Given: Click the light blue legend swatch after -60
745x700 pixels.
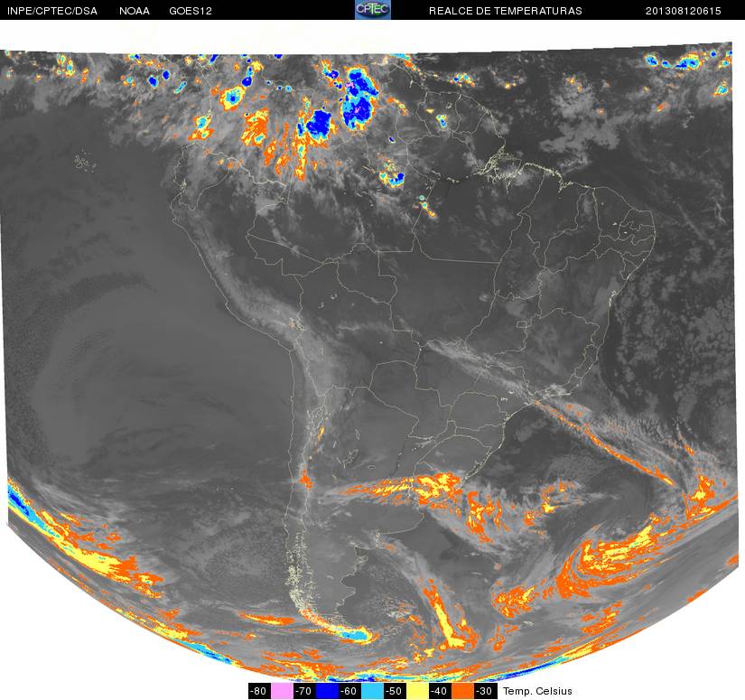Looking at the screenshot, I should (x=372, y=691).
